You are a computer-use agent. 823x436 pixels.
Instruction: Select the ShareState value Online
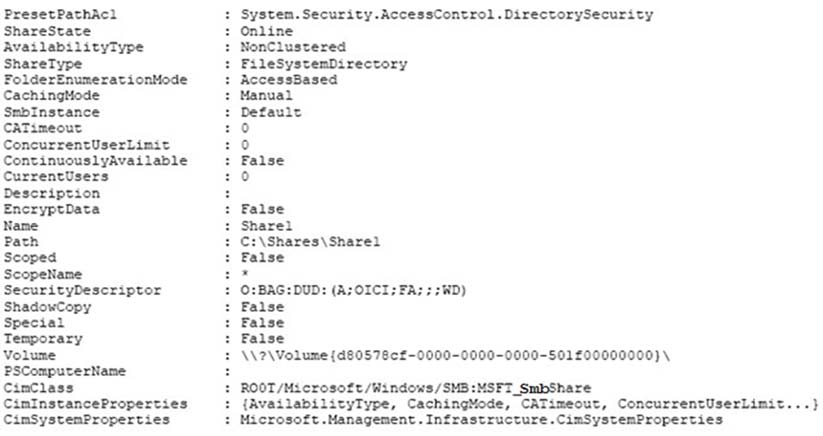pyautogui.click(x=267, y=31)
